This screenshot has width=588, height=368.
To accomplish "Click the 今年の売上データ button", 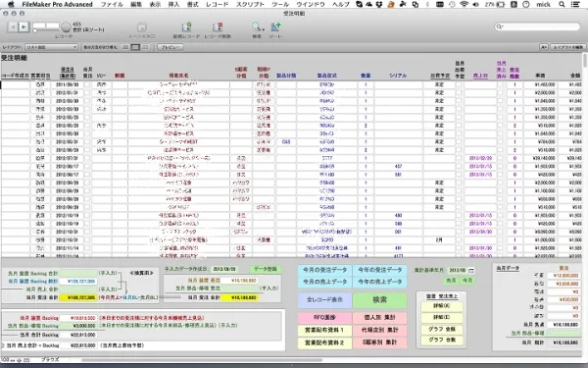I will (379, 282).
